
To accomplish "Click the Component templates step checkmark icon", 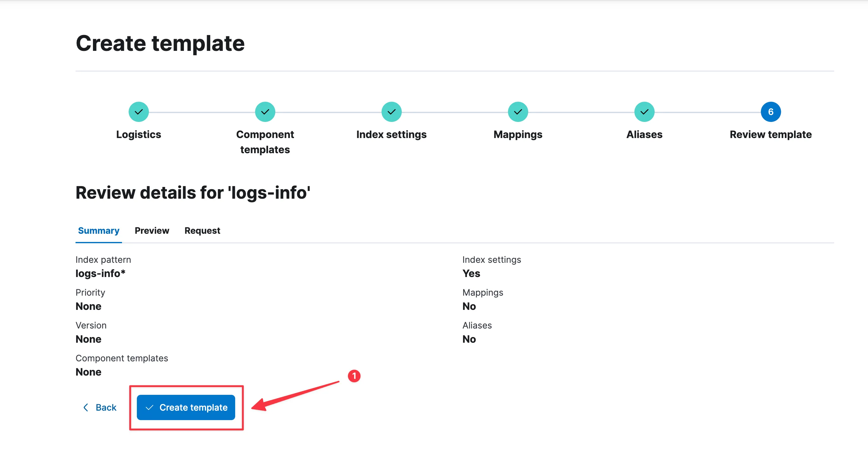I will pyautogui.click(x=265, y=112).
